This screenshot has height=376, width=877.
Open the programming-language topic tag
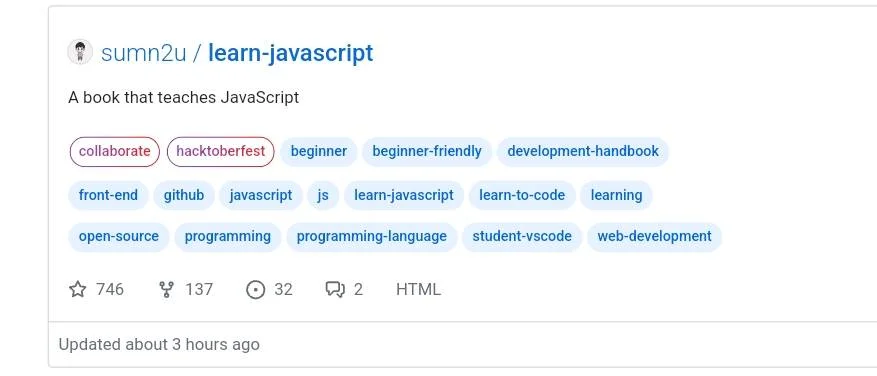[371, 237]
